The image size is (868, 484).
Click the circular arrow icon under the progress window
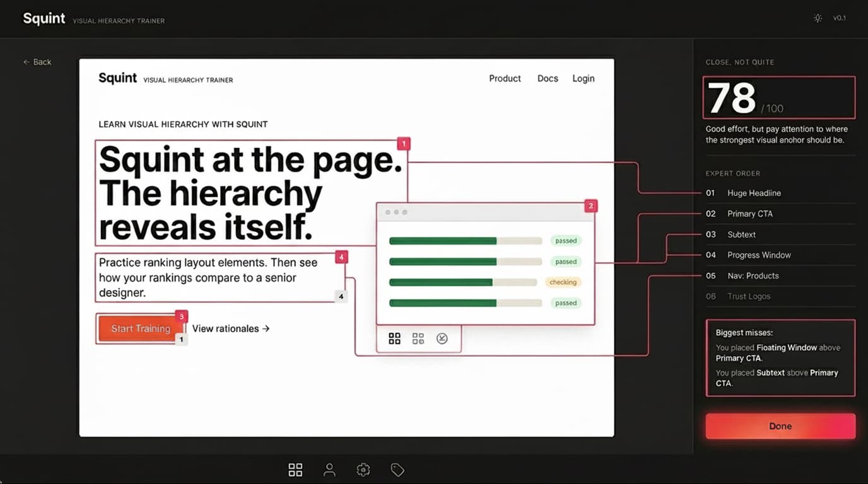coord(442,339)
